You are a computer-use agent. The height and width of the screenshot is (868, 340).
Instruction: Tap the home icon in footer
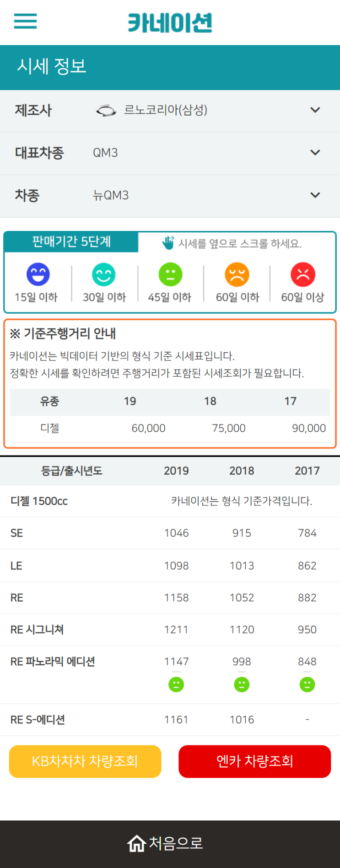[x=136, y=843]
